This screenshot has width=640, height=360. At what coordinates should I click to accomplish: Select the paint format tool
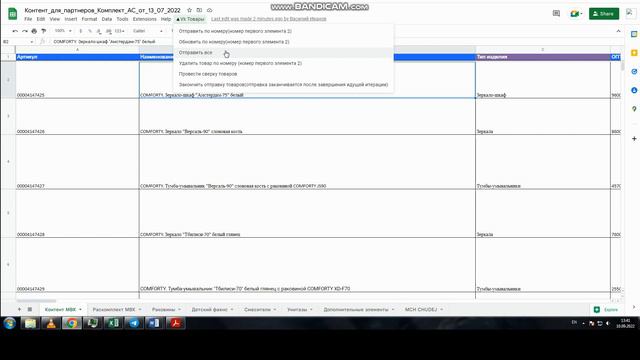point(43,31)
